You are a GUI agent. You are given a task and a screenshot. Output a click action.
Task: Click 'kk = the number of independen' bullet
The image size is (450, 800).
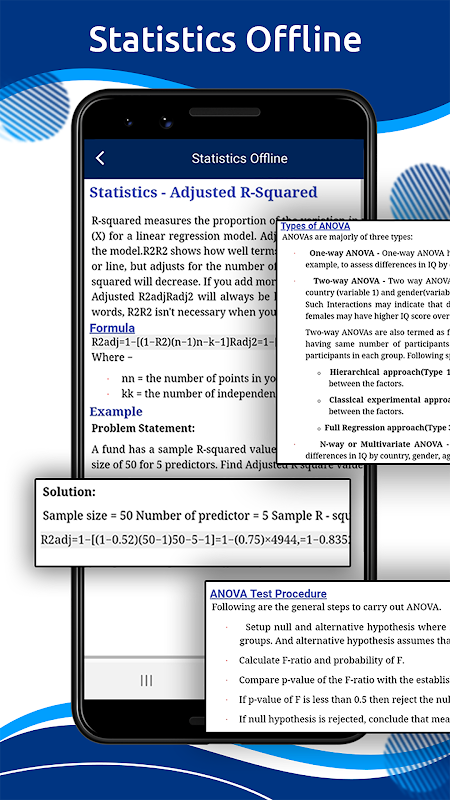(199, 394)
